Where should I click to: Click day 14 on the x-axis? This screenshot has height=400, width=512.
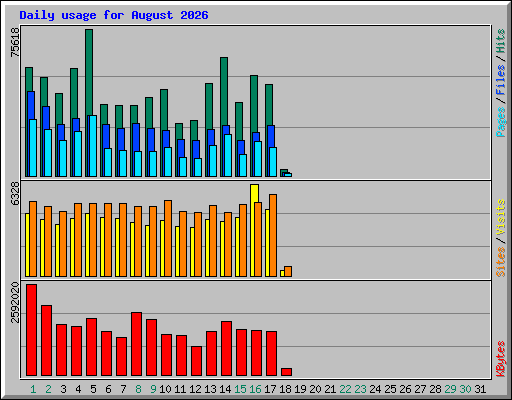(225, 389)
